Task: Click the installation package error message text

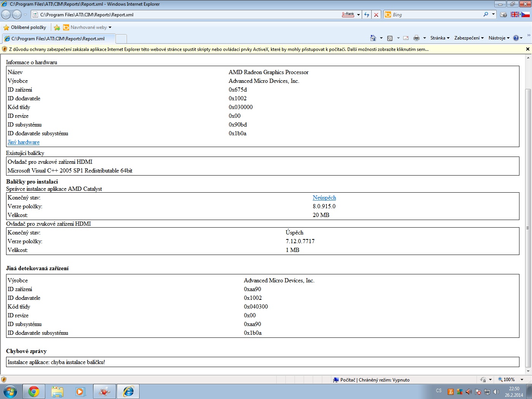Action: [x=56, y=362]
